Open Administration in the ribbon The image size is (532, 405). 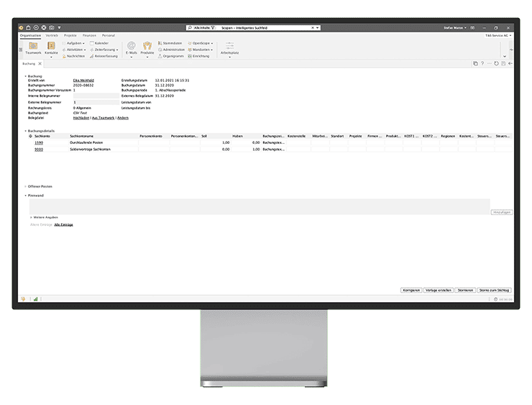[171, 50]
